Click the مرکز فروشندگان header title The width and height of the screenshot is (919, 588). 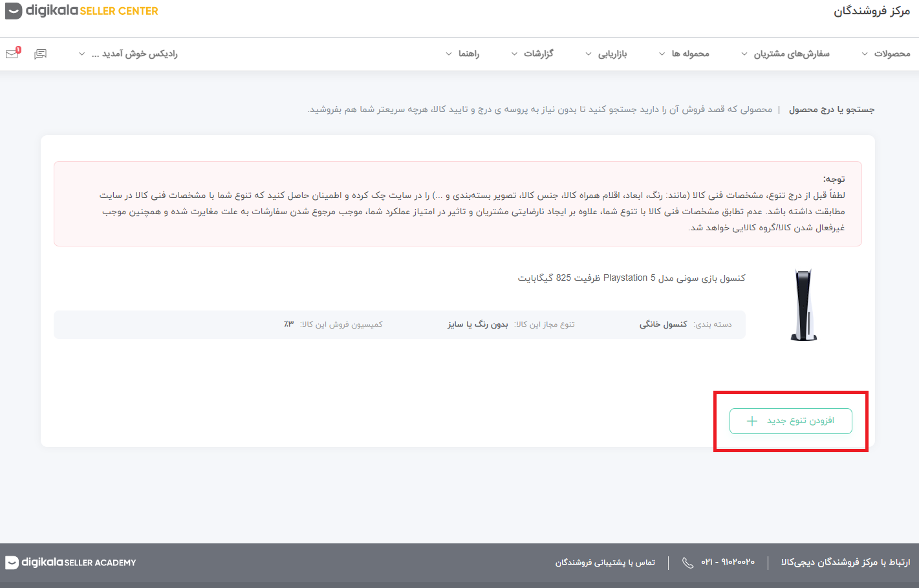pyautogui.click(x=872, y=11)
